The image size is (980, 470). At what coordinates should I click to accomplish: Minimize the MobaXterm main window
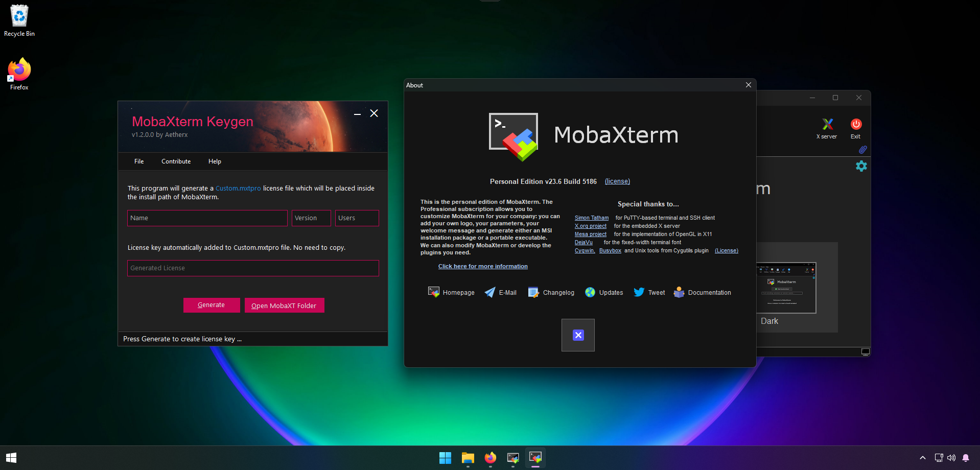click(x=812, y=98)
